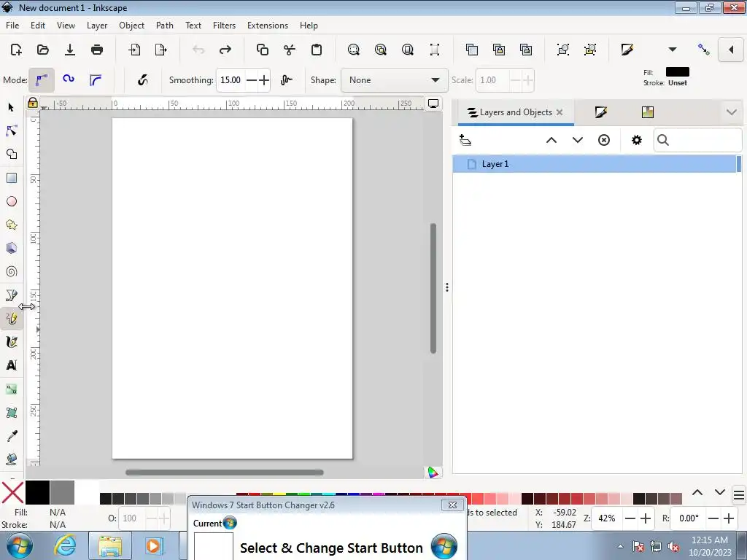
Task: Select the Paint Bucket tool
Action: tap(12, 459)
